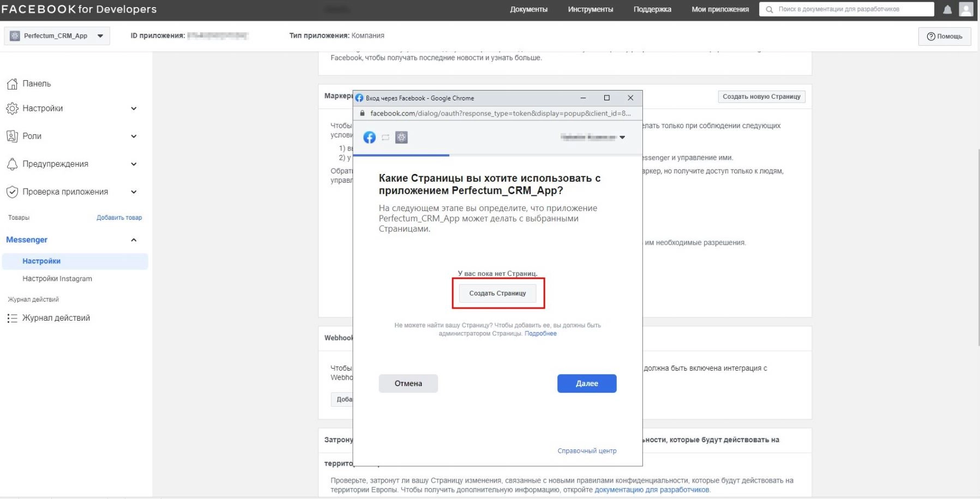Open the Perfectum_CRM_App app selector dropdown

[57, 36]
